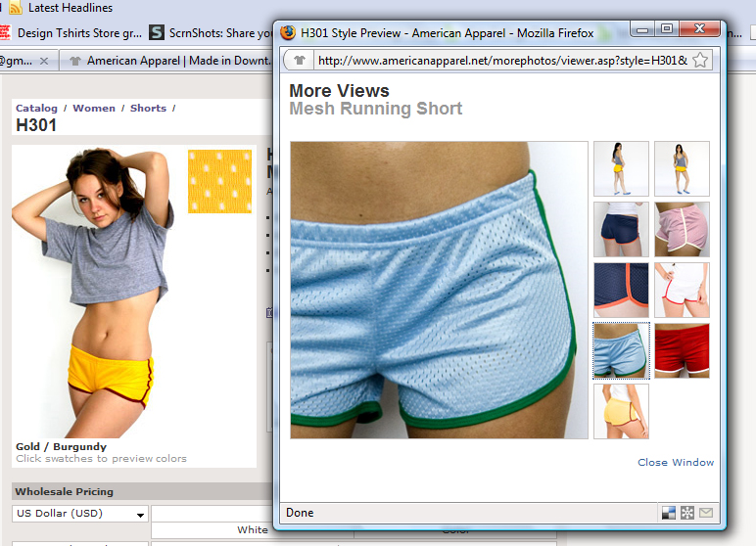View the white shorts with red trim thumbnail
The image size is (756, 546).
click(682, 290)
